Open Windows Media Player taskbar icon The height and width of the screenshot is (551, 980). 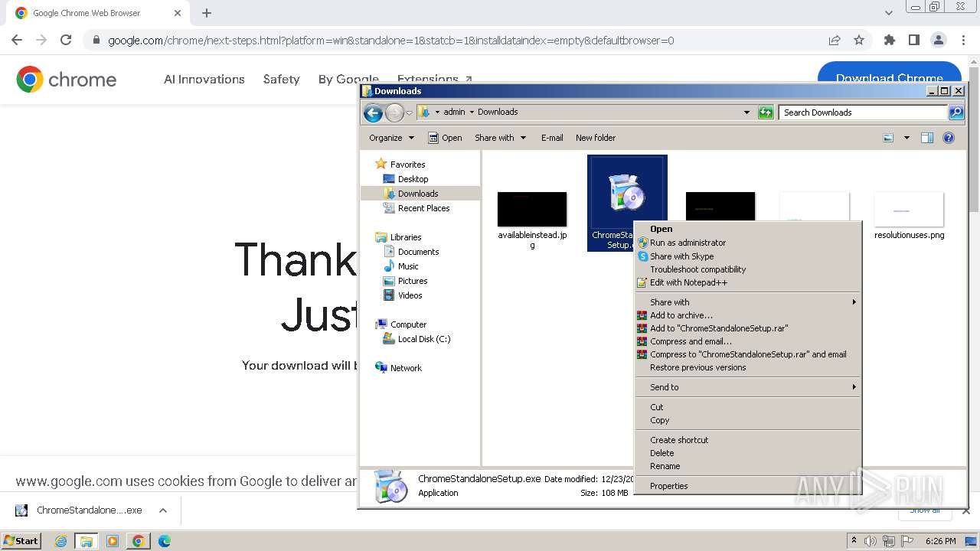pyautogui.click(x=113, y=541)
